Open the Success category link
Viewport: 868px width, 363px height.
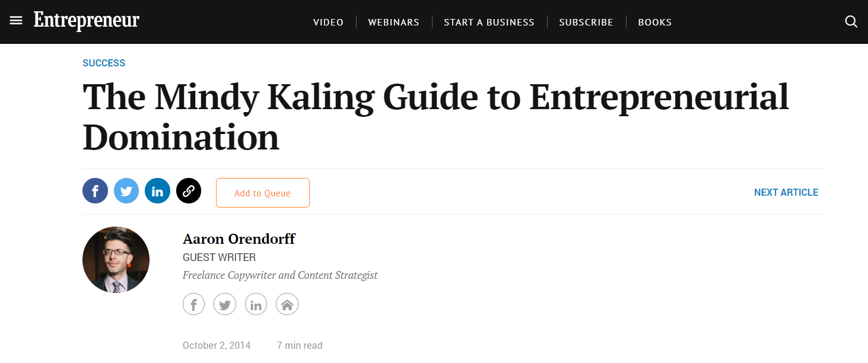tap(104, 63)
